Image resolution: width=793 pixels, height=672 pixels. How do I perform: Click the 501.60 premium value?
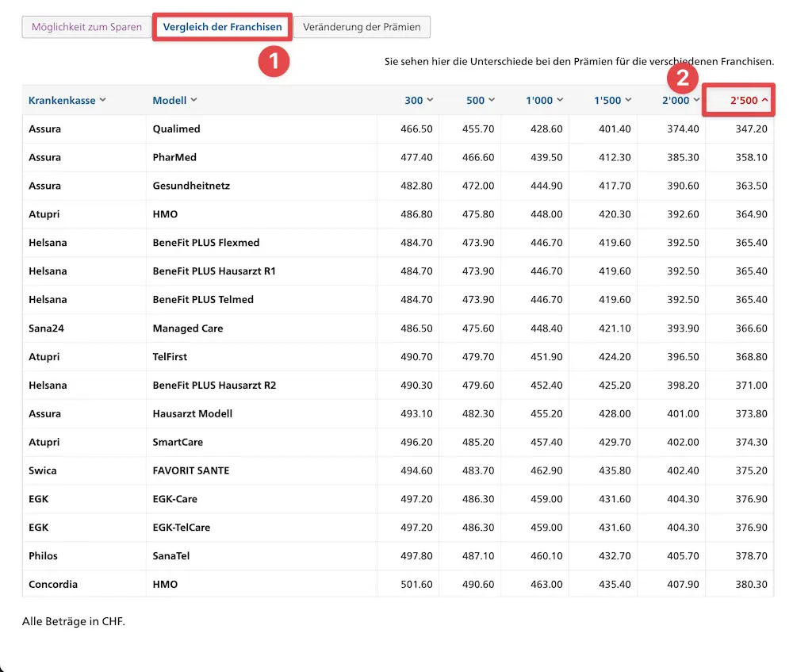click(416, 584)
